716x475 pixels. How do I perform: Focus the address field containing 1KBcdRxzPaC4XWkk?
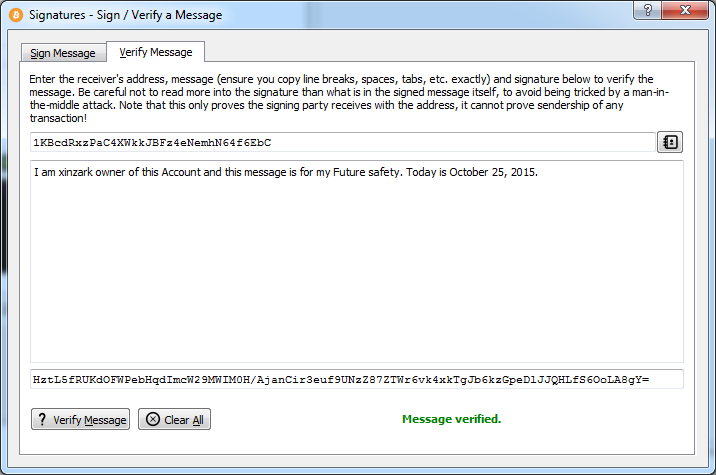[x=342, y=142]
